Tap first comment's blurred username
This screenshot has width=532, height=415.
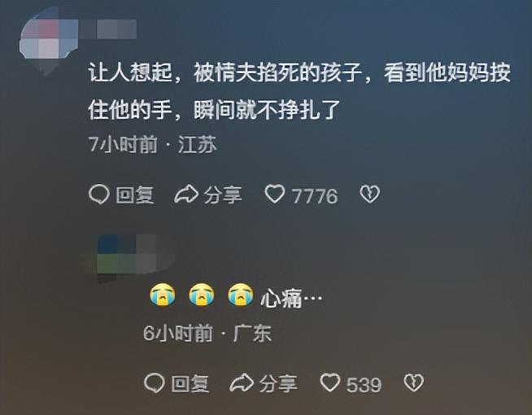(x=108, y=28)
